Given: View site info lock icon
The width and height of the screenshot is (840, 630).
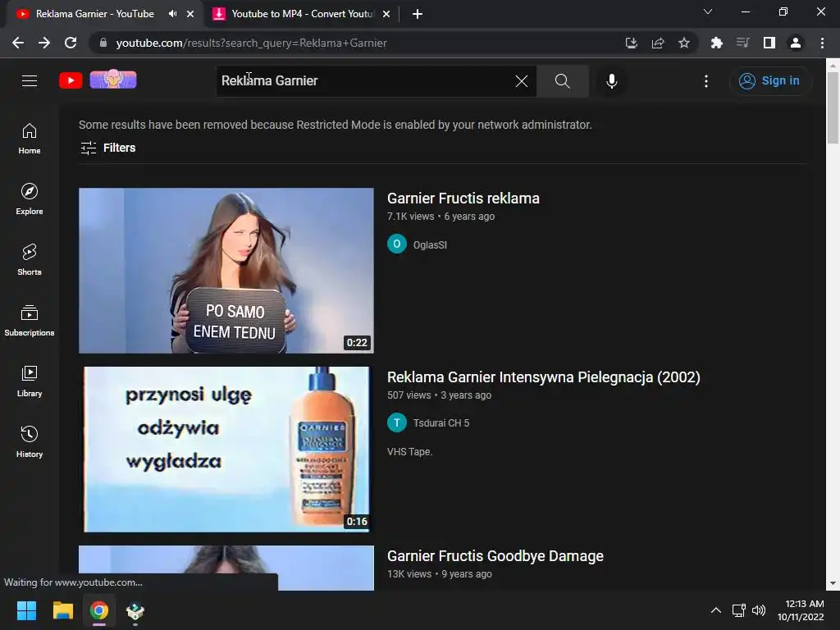Looking at the screenshot, I should pos(103,43).
